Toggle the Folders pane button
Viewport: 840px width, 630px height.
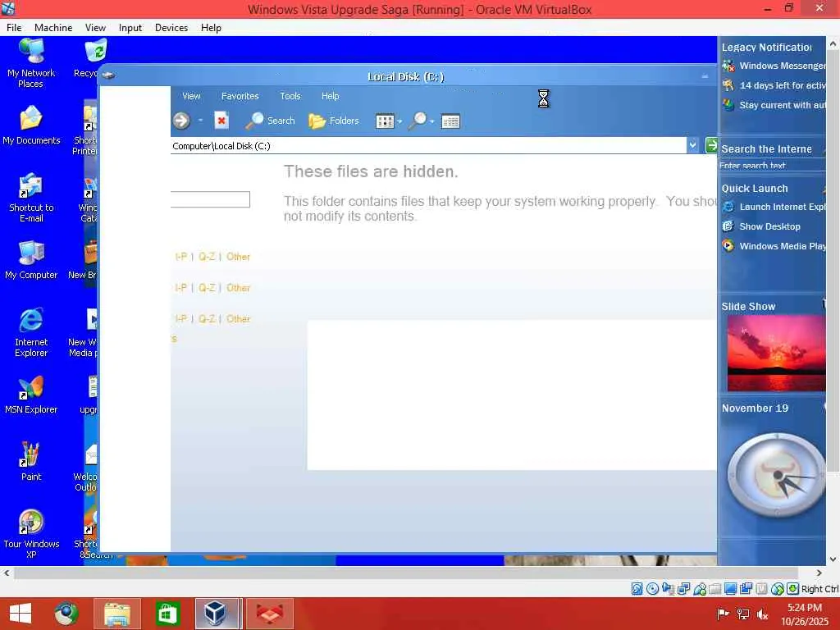[x=333, y=121]
